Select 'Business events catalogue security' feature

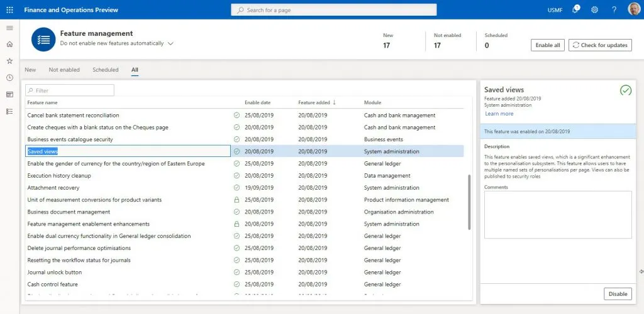click(x=70, y=139)
